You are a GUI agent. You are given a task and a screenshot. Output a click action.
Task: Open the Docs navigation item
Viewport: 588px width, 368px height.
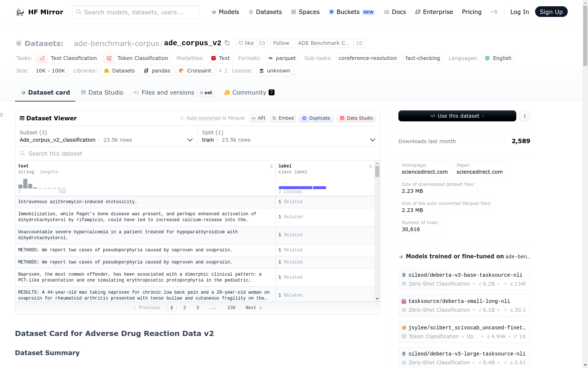tap(395, 12)
